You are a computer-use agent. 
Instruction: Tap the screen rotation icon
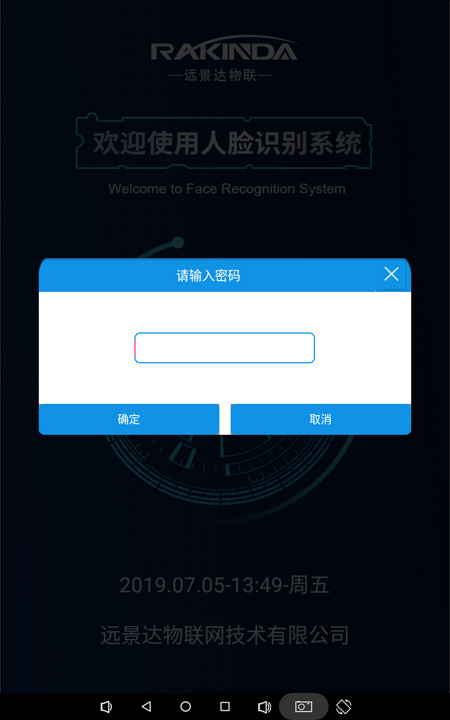[343, 706]
